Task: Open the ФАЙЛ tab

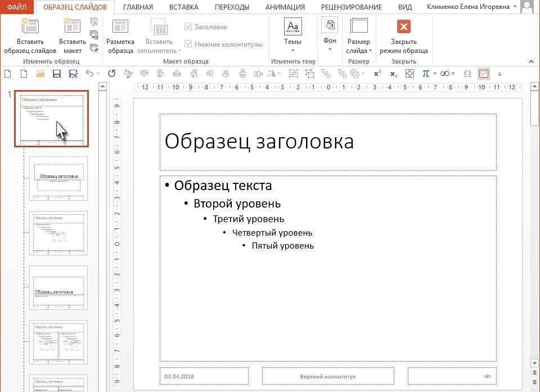Action: coord(17,7)
